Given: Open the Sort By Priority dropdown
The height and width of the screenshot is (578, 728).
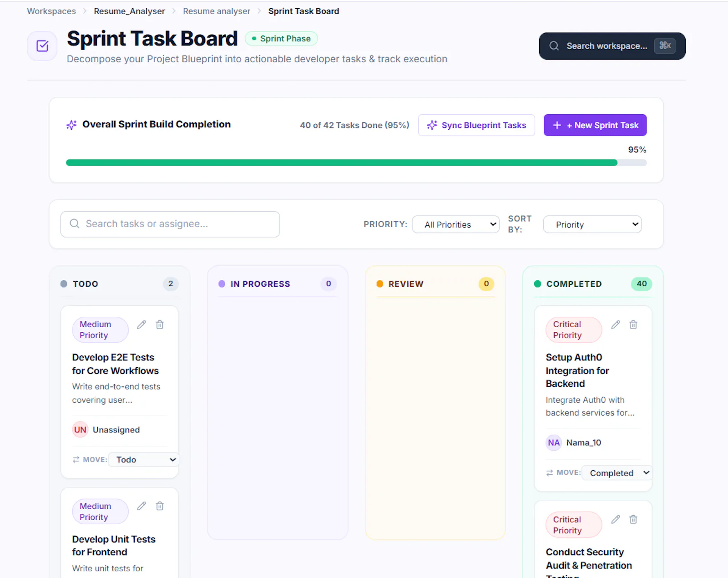Looking at the screenshot, I should 592,224.
